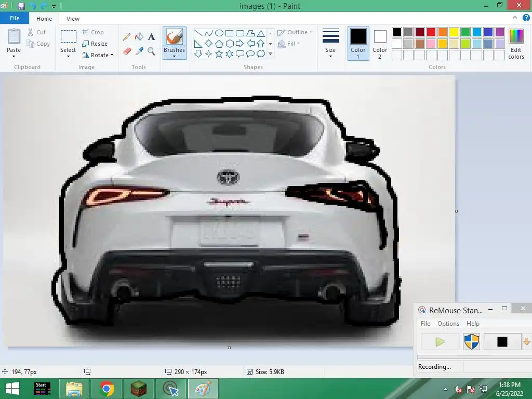This screenshot has height=399, width=532.
Task: Click the Brushes tool icon
Action: (x=175, y=37)
